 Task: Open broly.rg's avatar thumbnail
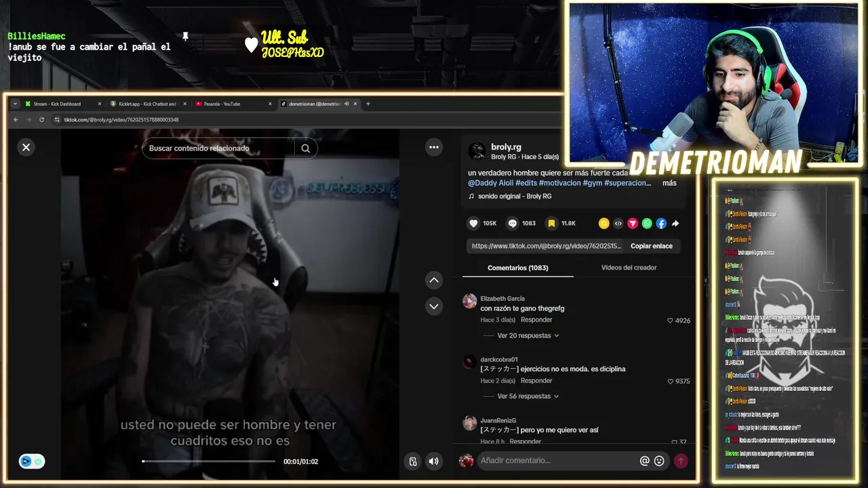(x=477, y=150)
